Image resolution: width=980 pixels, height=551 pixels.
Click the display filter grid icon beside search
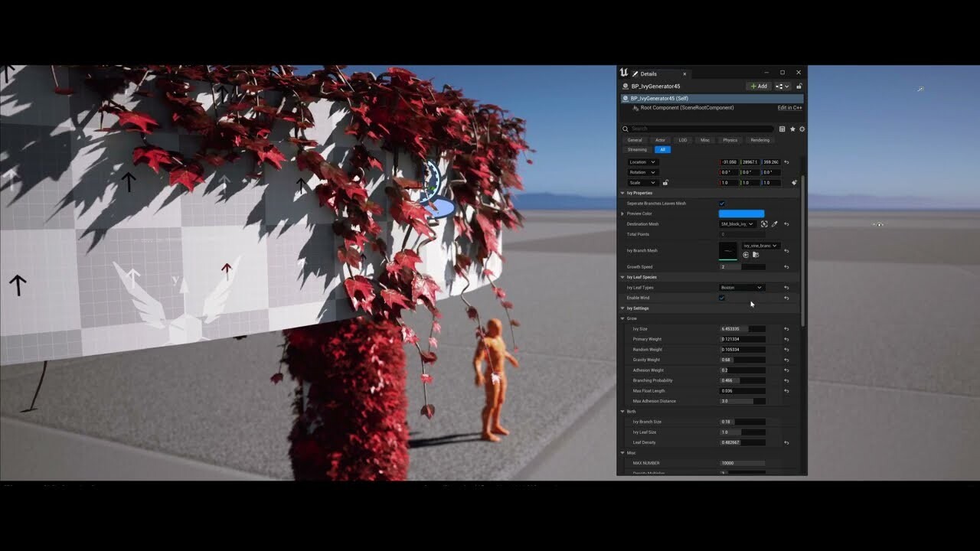click(x=782, y=129)
